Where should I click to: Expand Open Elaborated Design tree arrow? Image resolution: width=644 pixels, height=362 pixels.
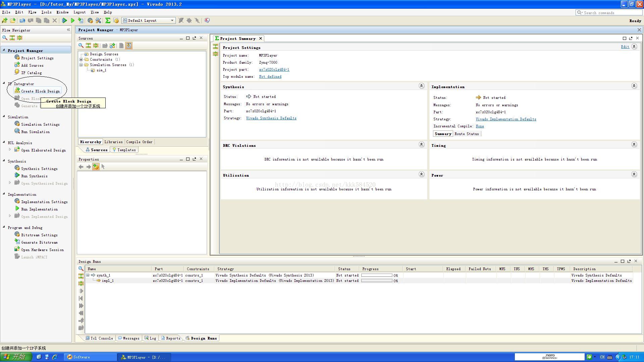[10, 149]
